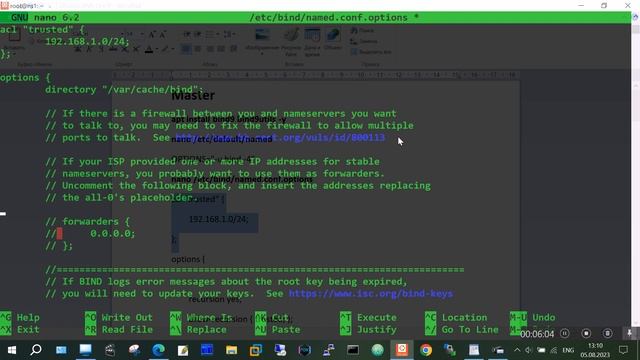Click the recording timer 00:06:04
Viewport: 640px width, 360px height.
pyautogui.click(x=537, y=334)
